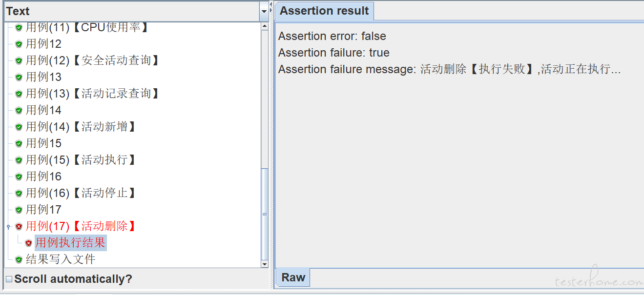Click the vertical scrollbar thumb in tree

click(265, 214)
